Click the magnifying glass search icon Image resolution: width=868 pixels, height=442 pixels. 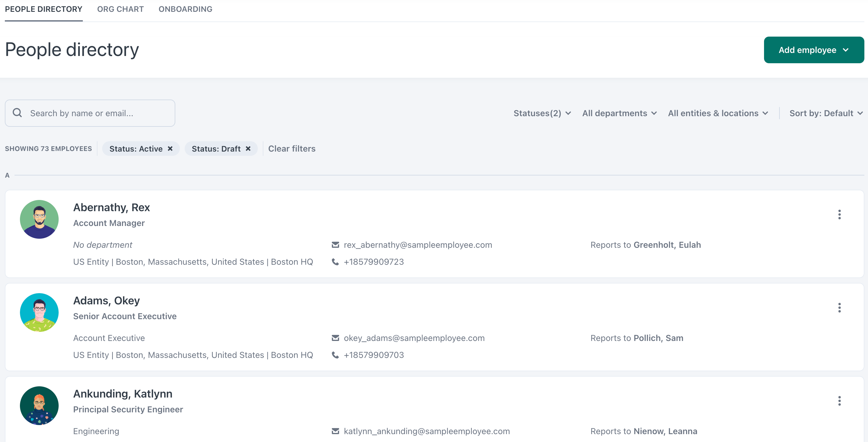[x=18, y=113]
